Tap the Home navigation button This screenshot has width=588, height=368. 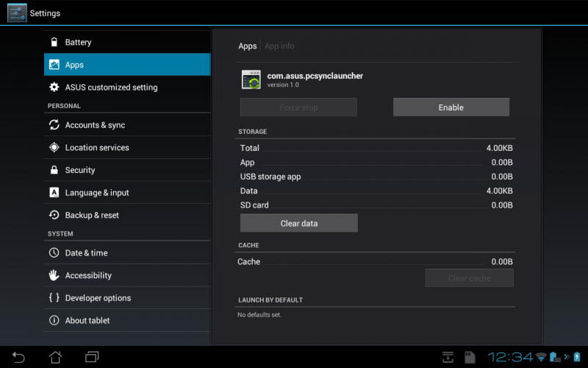click(55, 357)
